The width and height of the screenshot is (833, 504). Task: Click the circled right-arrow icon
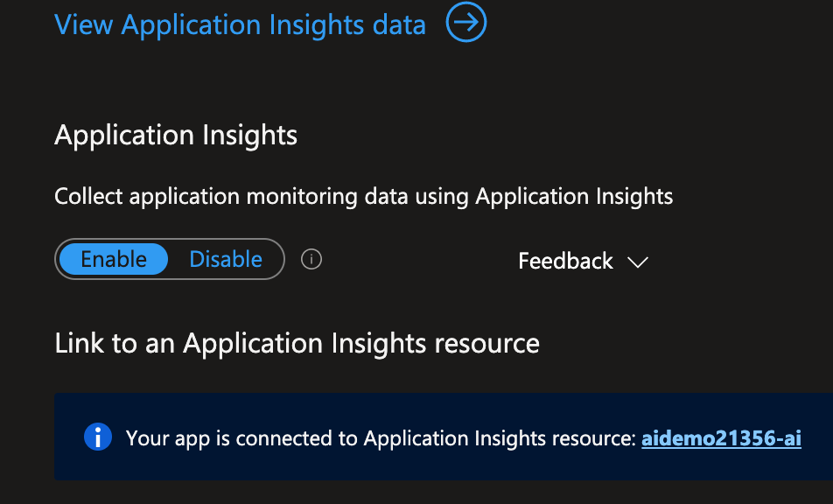[x=465, y=24]
